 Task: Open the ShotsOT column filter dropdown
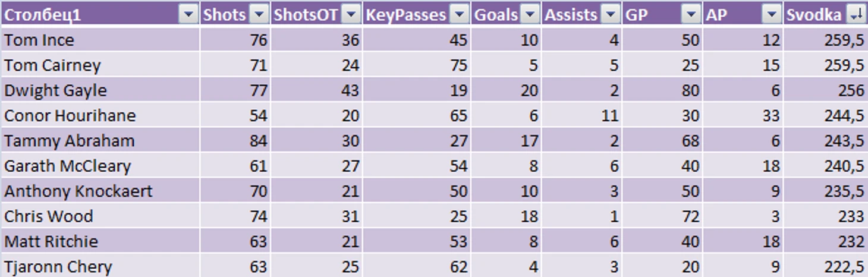352,15
